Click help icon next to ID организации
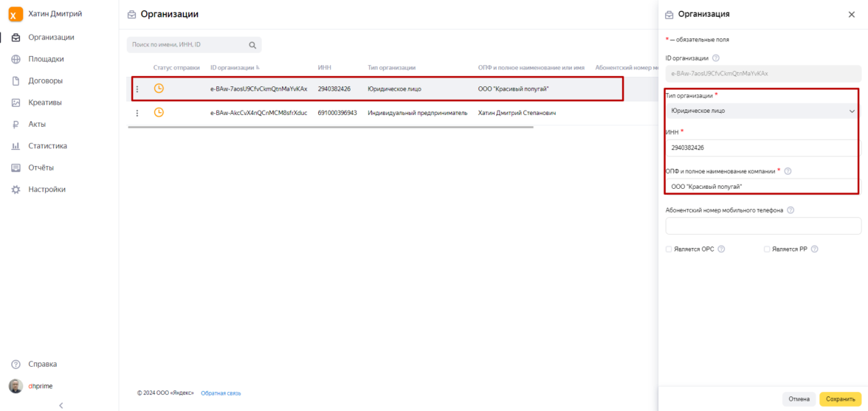Viewport: 868px width, 411px height. [716, 58]
